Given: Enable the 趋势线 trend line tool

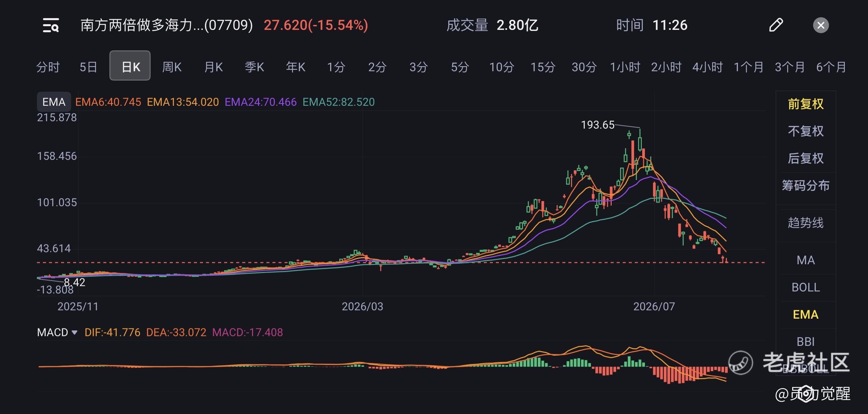Looking at the screenshot, I should [806, 223].
